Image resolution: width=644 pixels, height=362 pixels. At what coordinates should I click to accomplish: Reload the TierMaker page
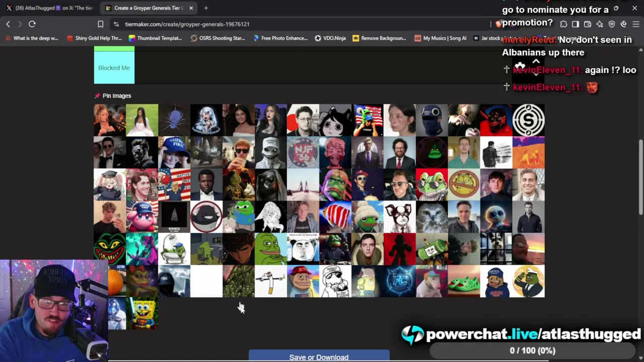32,24
